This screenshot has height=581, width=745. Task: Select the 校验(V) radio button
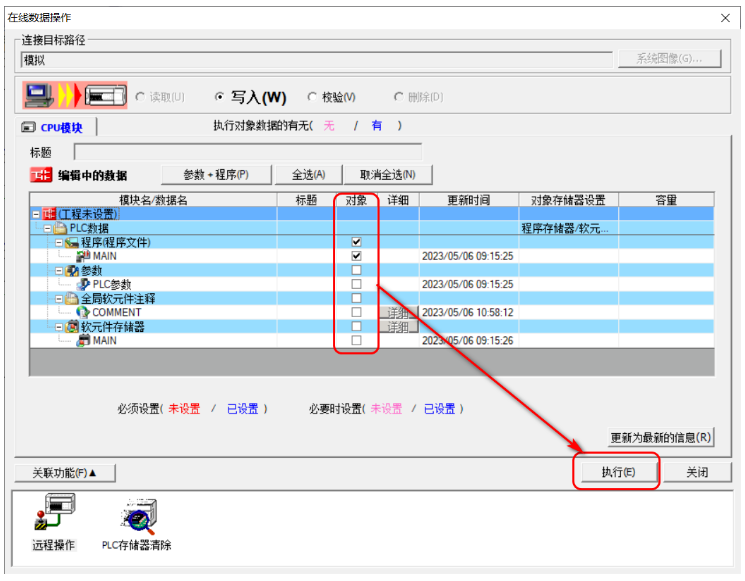point(312,97)
